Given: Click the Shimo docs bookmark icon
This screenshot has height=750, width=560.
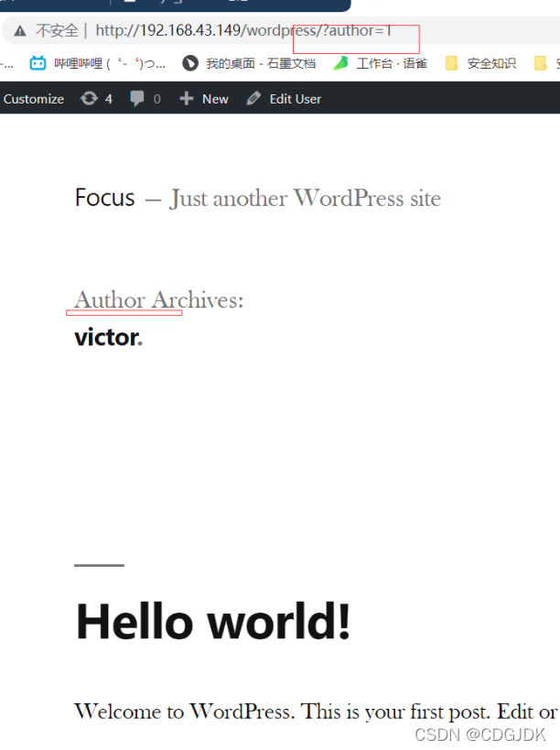Looking at the screenshot, I should [190, 63].
